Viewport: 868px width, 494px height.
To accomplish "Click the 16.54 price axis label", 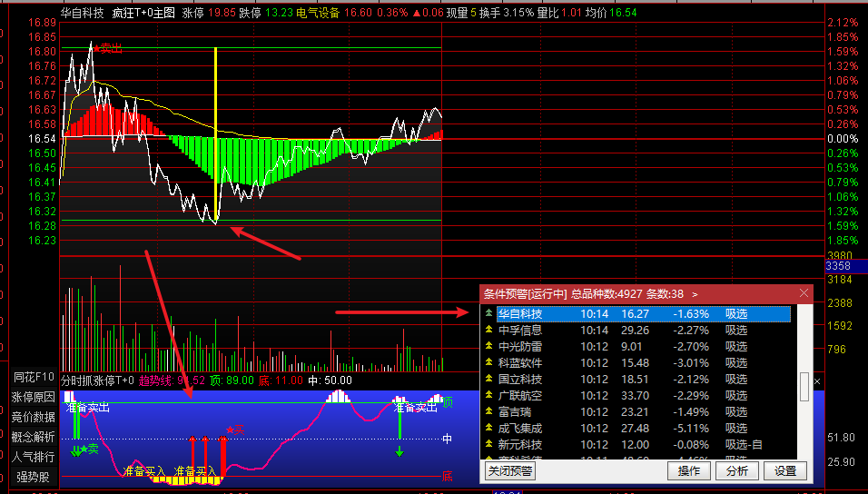I will click(x=42, y=138).
